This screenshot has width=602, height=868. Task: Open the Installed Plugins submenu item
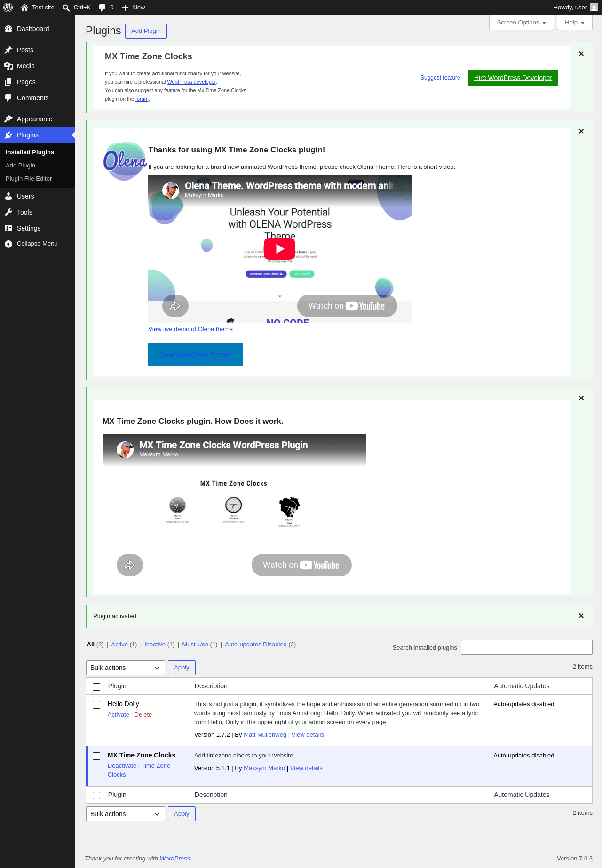[30, 152]
